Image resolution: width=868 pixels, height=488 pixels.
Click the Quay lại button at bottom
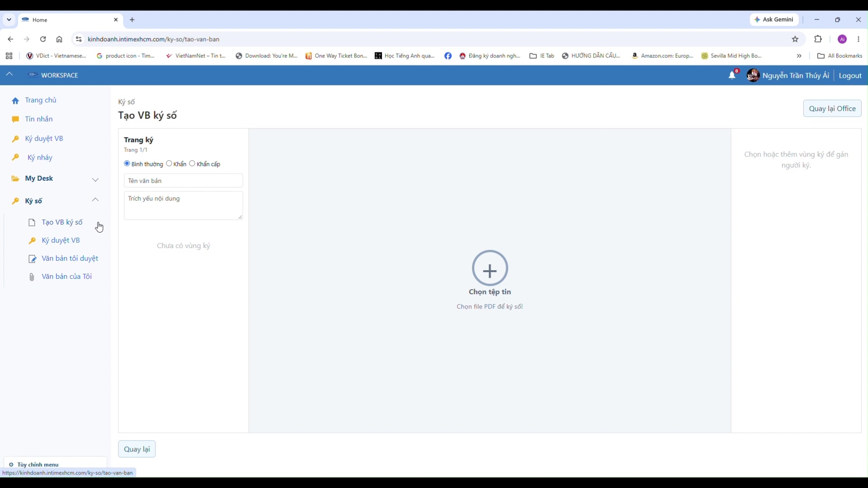137,449
